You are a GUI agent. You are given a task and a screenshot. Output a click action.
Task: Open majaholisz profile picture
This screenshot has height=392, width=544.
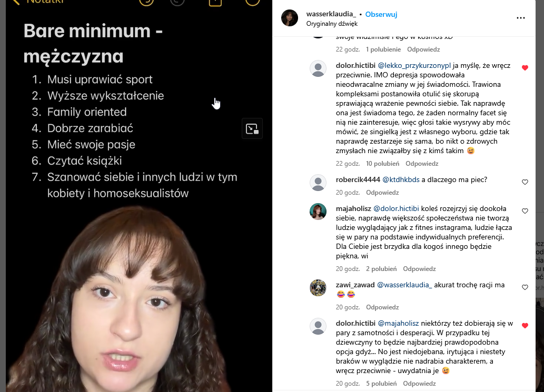click(318, 212)
